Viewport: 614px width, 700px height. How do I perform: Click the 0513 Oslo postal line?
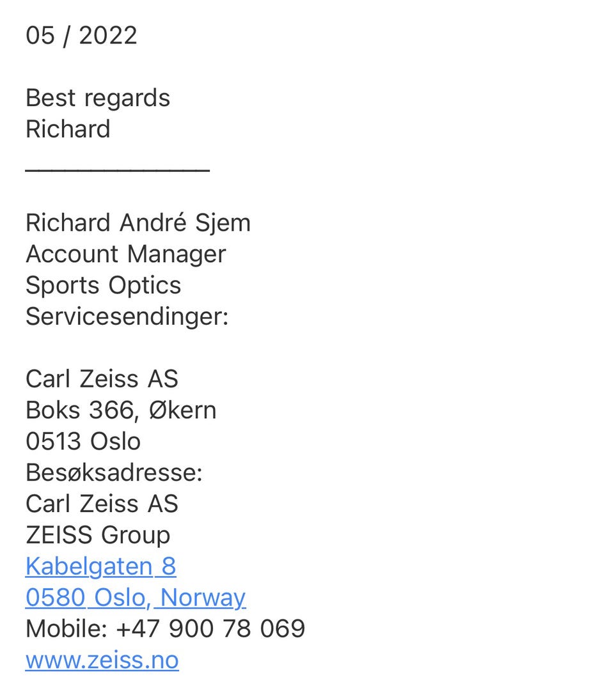click(x=83, y=441)
